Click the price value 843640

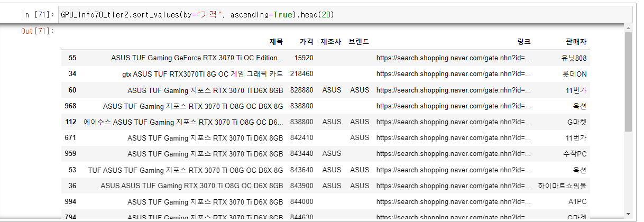(x=302, y=170)
